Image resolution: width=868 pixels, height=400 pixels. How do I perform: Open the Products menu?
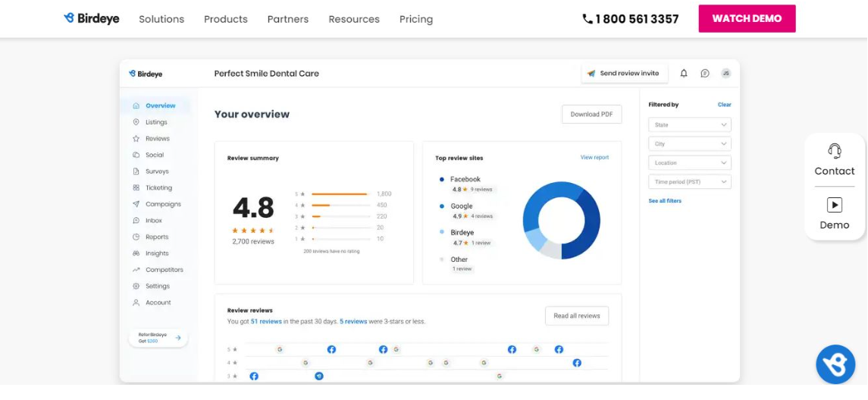(226, 19)
